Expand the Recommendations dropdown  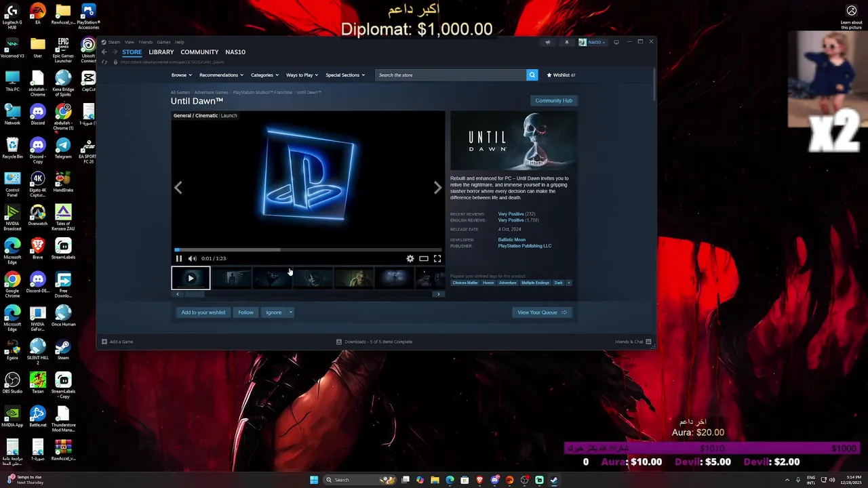[221, 75]
